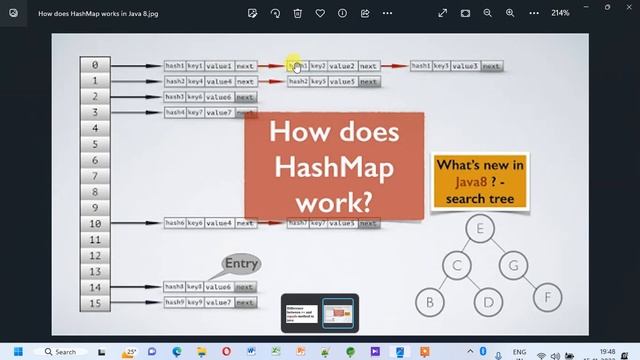Viewport: 640px width, 360px height.
Task: Click the taskbar Search box
Action: pos(60,351)
